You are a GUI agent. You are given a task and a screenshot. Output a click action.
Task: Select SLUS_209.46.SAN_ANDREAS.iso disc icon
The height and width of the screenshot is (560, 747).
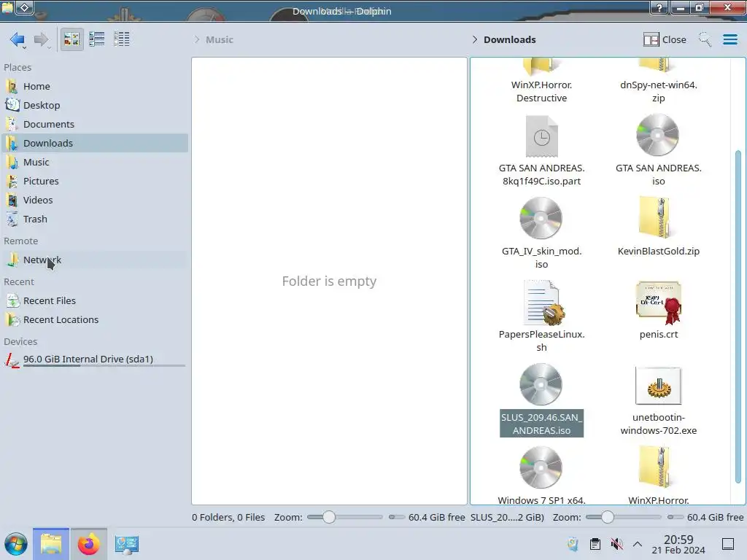[541, 385]
